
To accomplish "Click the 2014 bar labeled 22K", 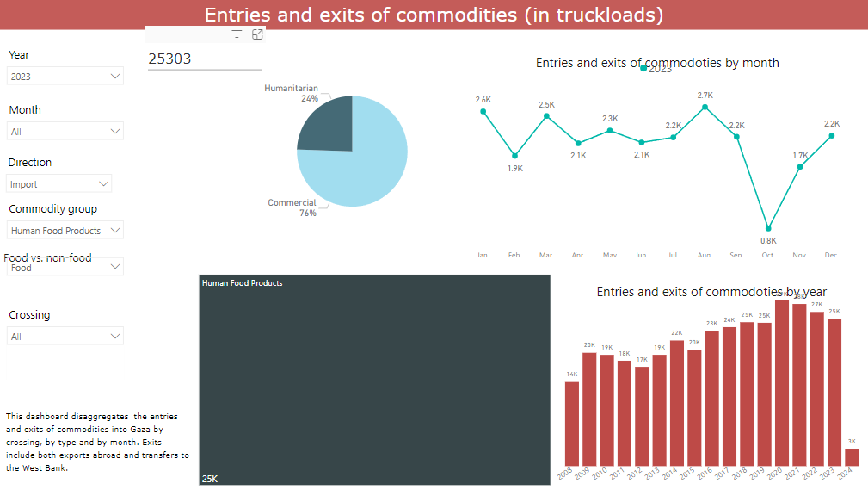I will tap(677, 403).
